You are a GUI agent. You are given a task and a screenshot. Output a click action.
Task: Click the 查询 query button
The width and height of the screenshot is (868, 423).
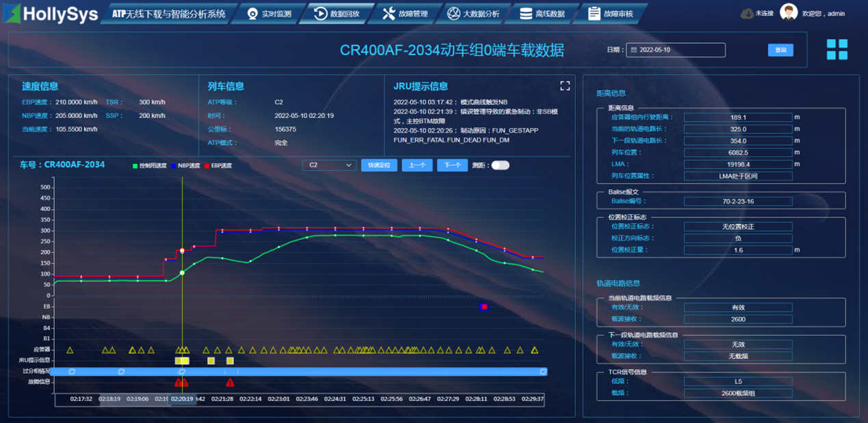(780, 50)
